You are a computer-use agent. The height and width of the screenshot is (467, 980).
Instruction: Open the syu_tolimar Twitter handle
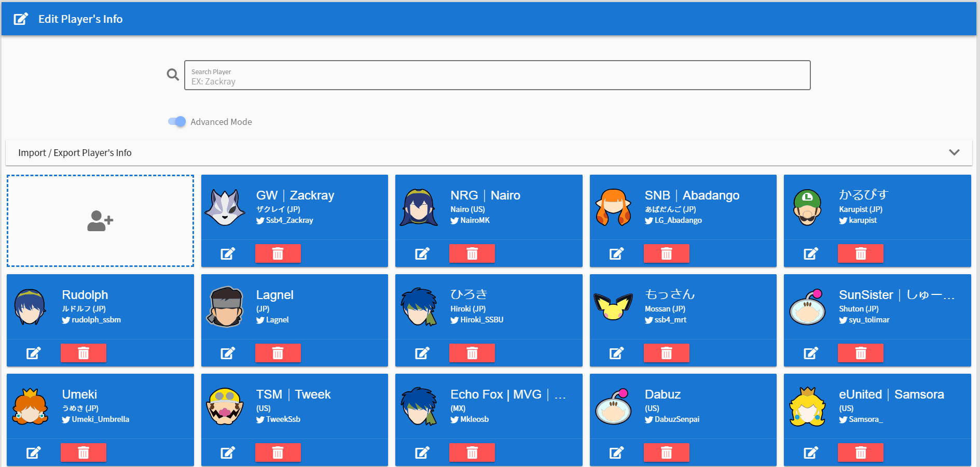coord(864,320)
